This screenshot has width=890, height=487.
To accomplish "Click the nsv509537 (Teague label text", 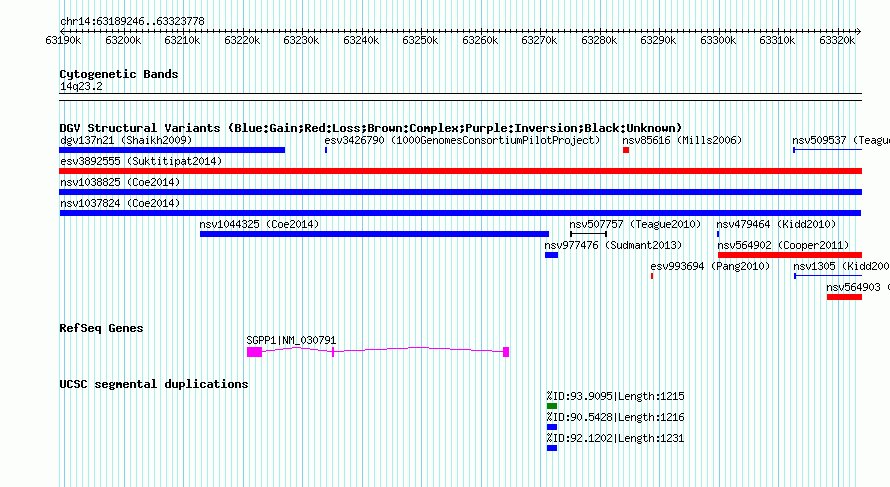I will click(x=841, y=140).
